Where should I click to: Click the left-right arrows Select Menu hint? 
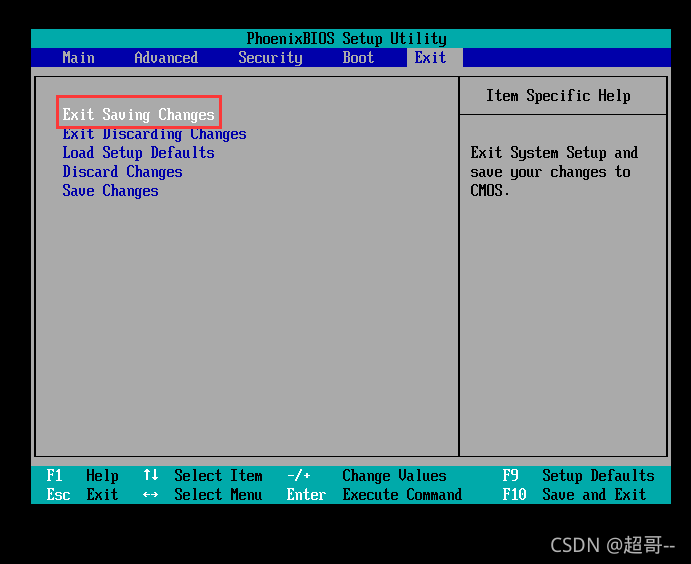point(203,494)
